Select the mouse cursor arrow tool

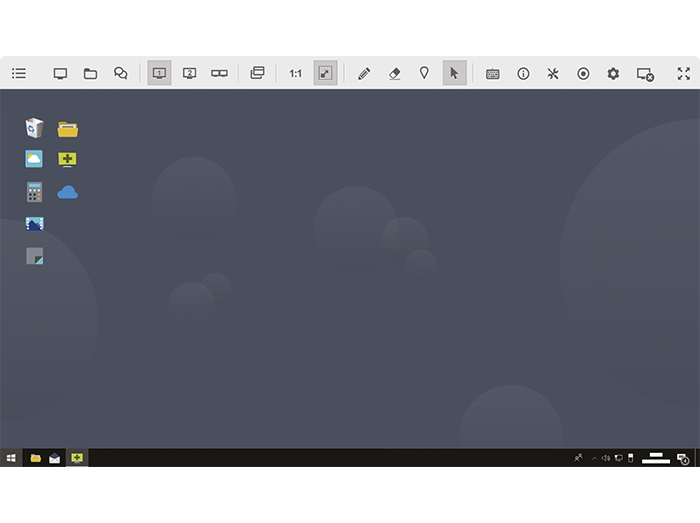[454, 73]
